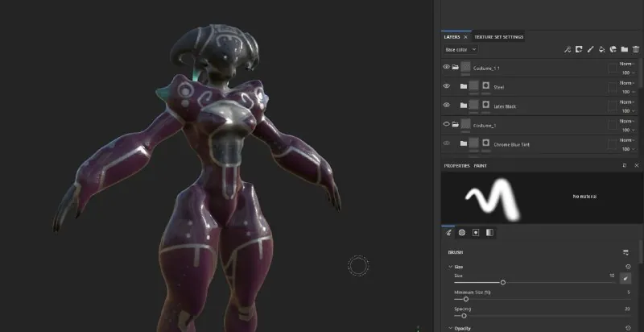The width and height of the screenshot is (644, 332).
Task: Click the Properties panel vertical scrollbar
Action: point(641,250)
